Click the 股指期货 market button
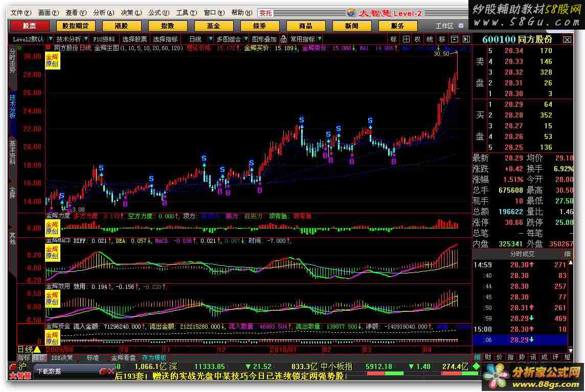 coord(75,26)
